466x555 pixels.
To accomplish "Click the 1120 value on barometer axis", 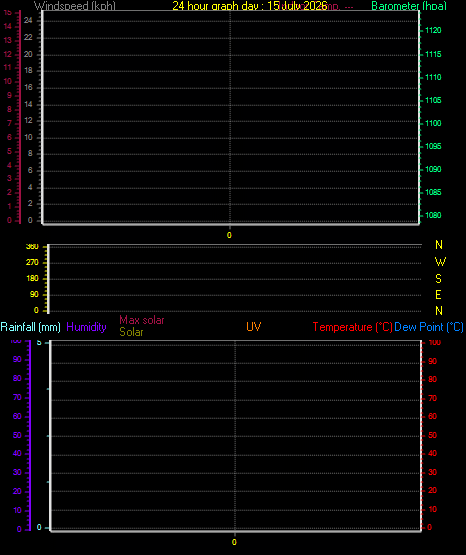I will (433, 30).
